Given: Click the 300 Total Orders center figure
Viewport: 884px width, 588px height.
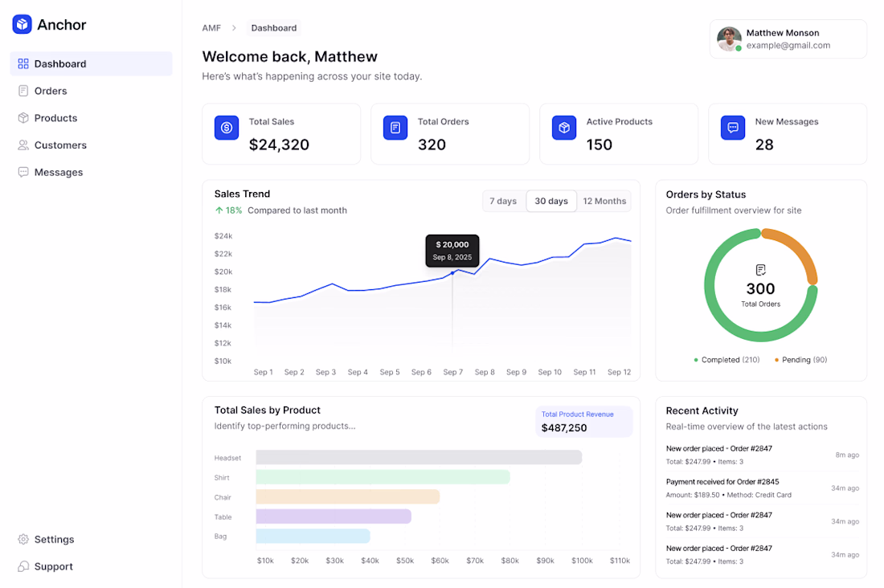Looking at the screenshot, I should pyautogui.click(x=760, y=288).
